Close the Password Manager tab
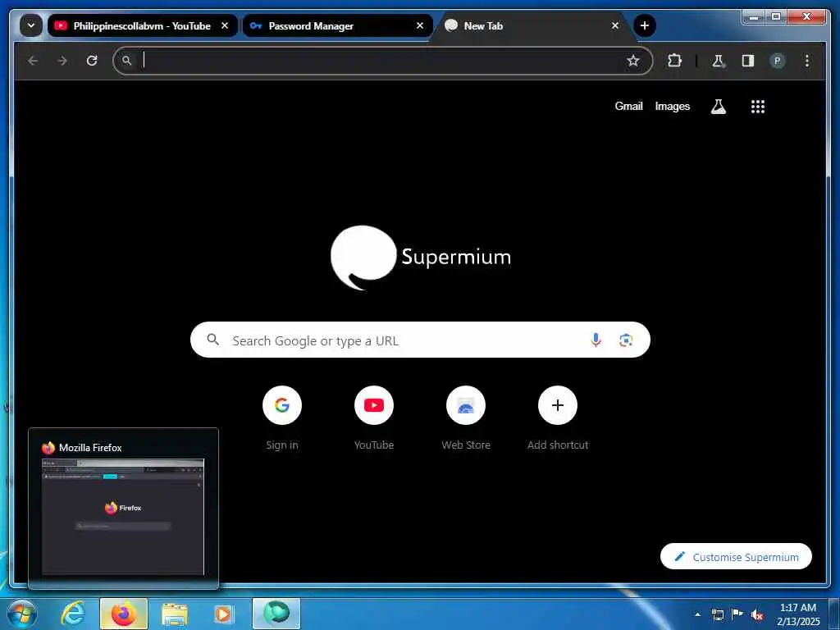 pyautogui.click(x=420, y=25)
